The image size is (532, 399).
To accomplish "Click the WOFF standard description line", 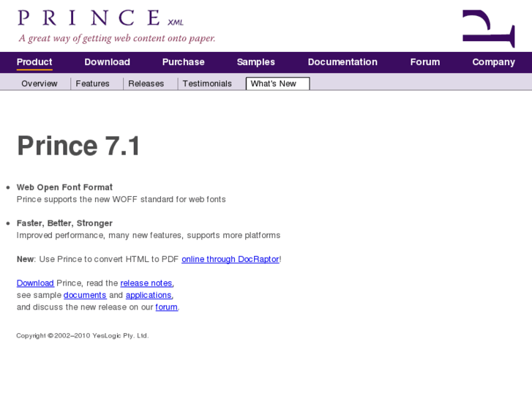I will point(121,199).
